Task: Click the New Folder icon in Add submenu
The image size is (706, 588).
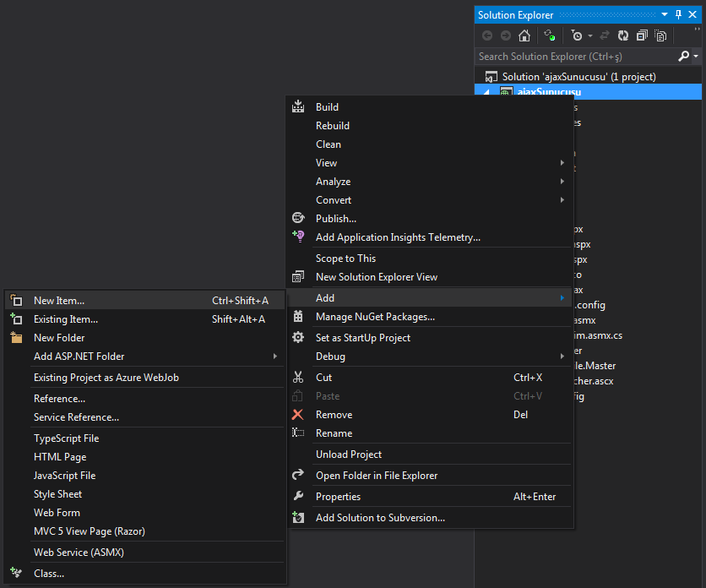Action: (16, 337)
